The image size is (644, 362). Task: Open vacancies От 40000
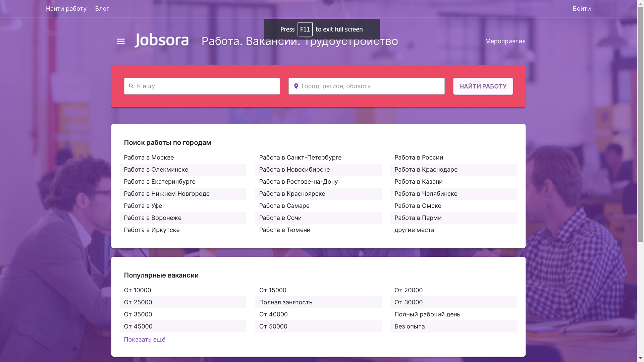tap(273, 314)
